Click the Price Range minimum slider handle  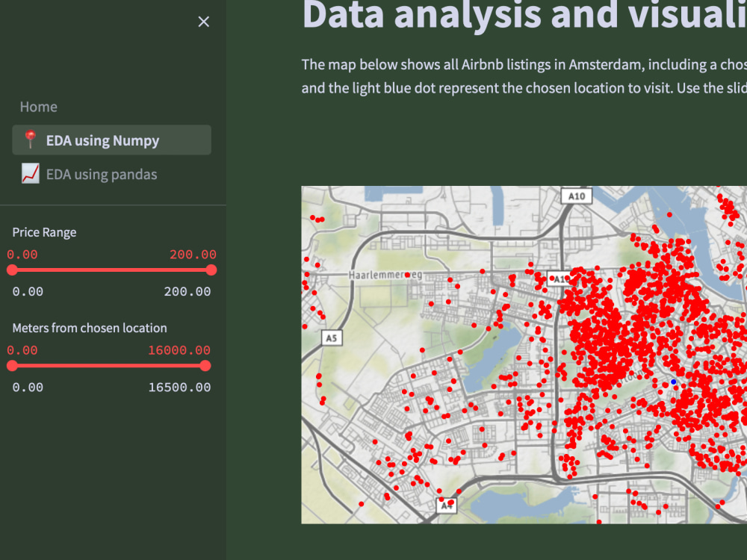click(x=13, y=270)
